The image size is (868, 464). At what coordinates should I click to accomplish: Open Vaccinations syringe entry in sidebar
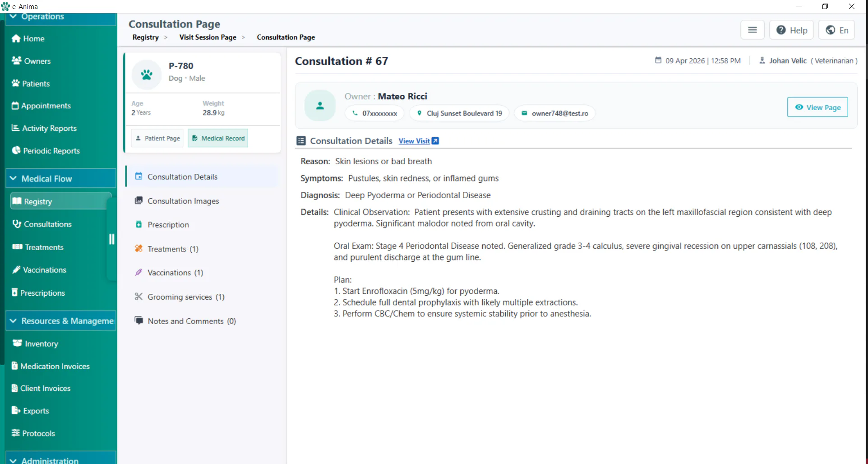tap(39, 270)
